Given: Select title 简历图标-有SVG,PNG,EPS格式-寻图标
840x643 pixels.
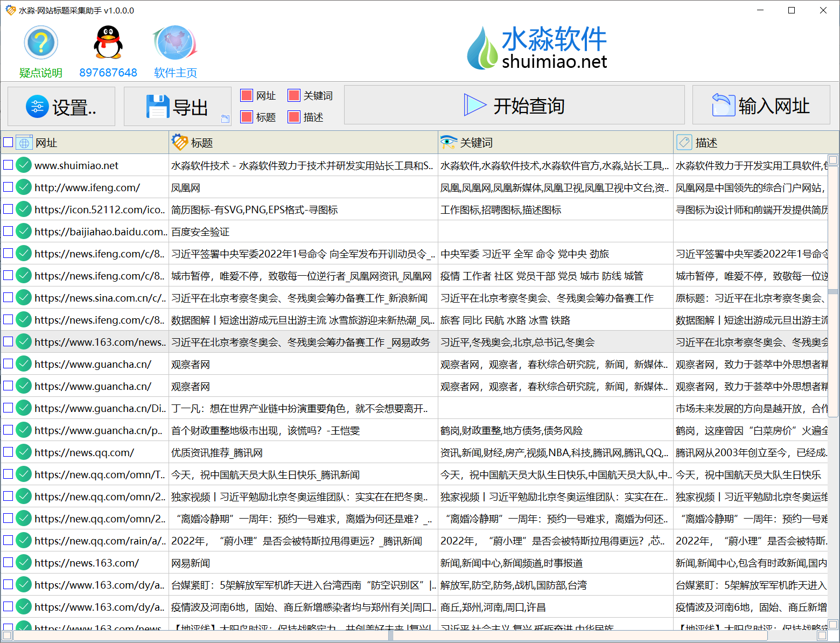Looking at the screenshot, I should click(303, 209).
